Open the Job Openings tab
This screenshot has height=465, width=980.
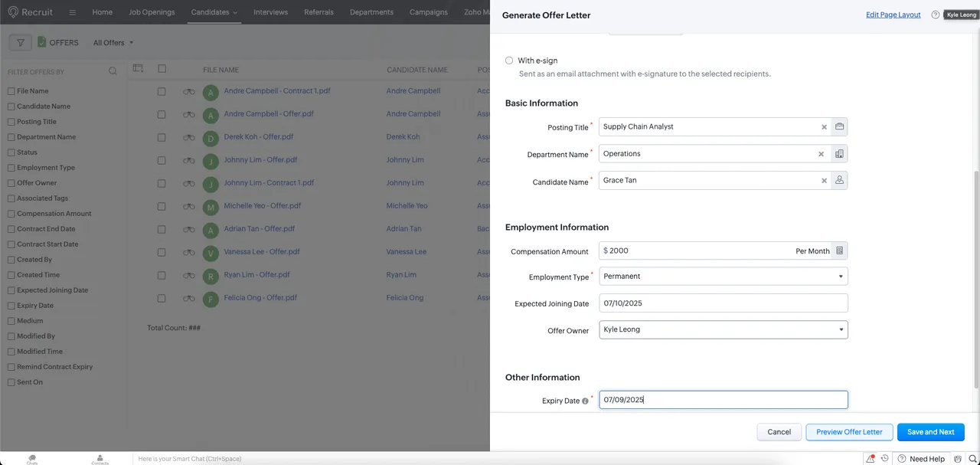pyautogui.click(x=152, y=12)
